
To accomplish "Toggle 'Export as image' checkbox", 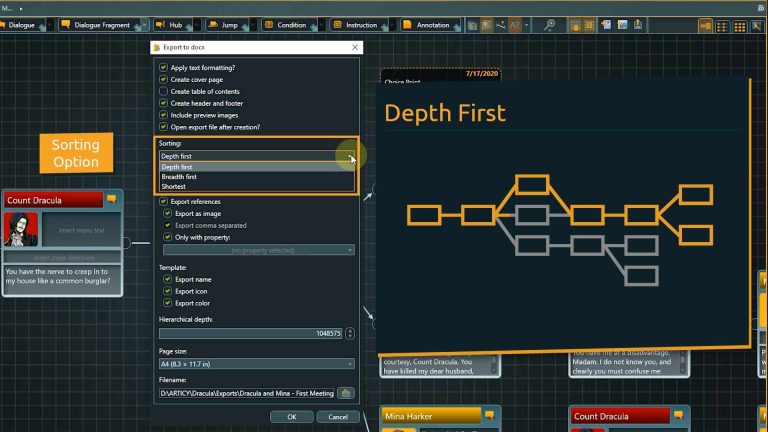I will pyautogui.click(x=168, y=213).
